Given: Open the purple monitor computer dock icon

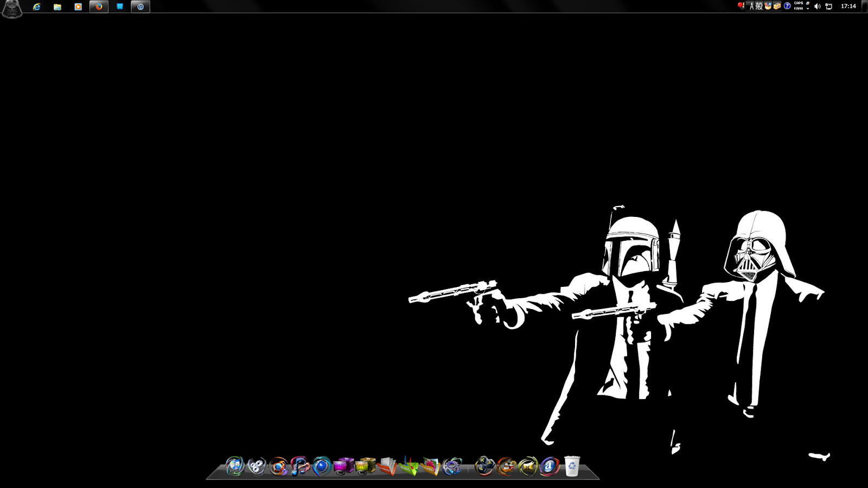Looking at the screenshot, I should pos(343,466).
